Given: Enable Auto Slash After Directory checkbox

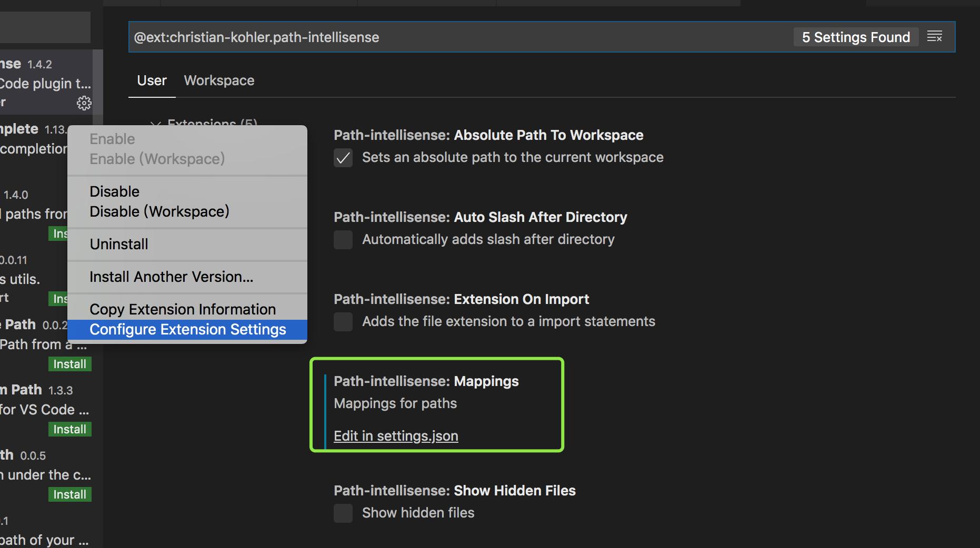Looking at the screenshot, I should [343, 240].
